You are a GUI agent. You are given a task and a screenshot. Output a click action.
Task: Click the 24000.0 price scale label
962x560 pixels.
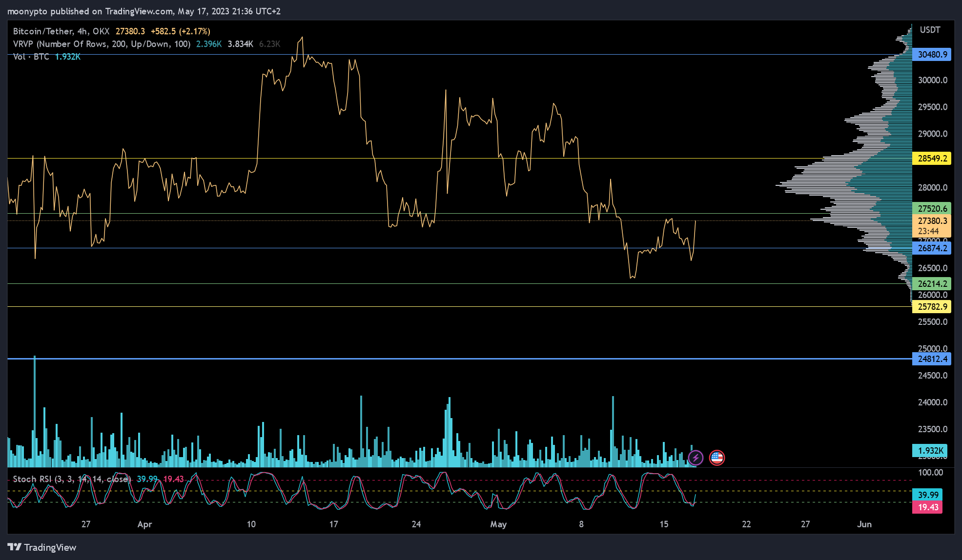click(x=933, y=402)
